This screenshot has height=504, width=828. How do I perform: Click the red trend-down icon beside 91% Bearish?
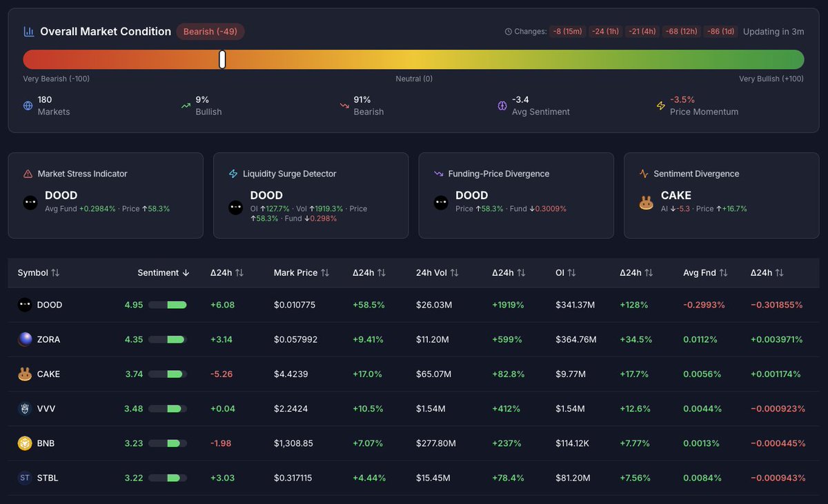[344, 105]
